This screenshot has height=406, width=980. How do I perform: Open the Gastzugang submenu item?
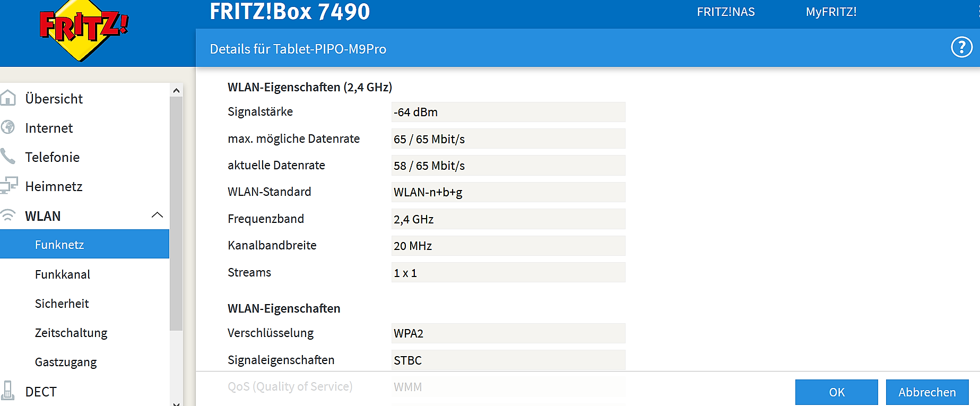point(66,362)
